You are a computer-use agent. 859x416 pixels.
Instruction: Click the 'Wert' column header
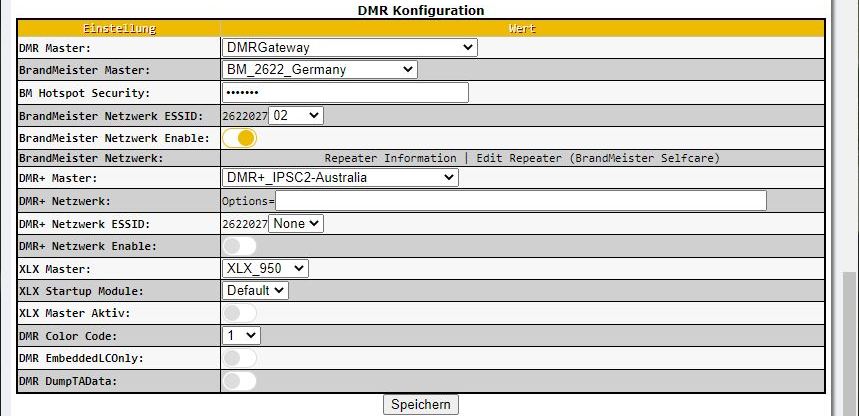pos(522,29)
